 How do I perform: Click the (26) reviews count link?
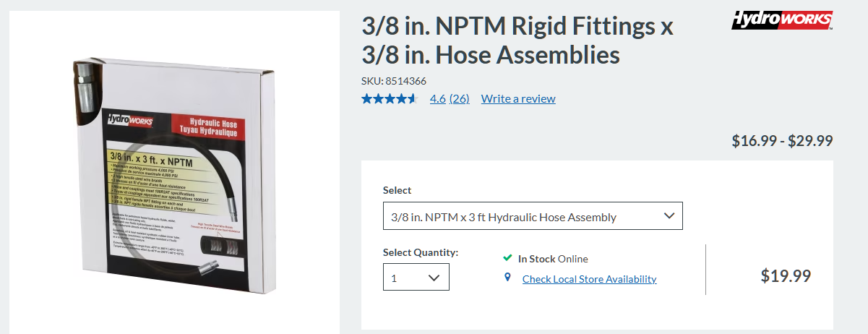coord(460,98)
